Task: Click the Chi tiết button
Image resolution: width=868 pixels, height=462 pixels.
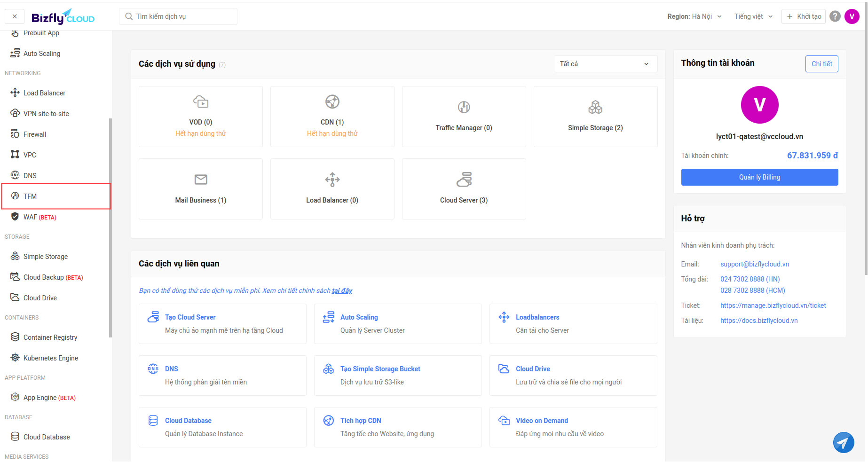Action: click(822, 64)
